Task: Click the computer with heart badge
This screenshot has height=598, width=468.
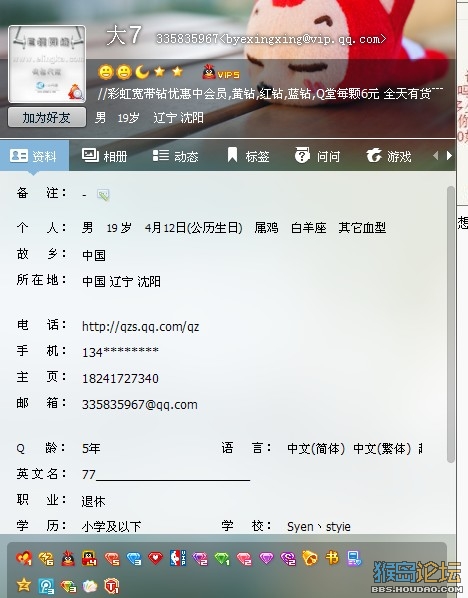Action: pos(354,559)
